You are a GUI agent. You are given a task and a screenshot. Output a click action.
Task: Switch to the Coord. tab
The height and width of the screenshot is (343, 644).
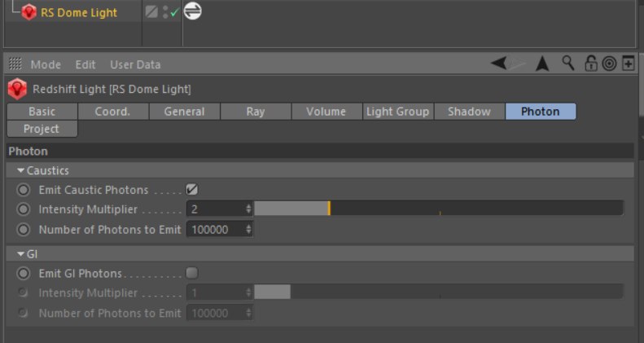(113, 112)
